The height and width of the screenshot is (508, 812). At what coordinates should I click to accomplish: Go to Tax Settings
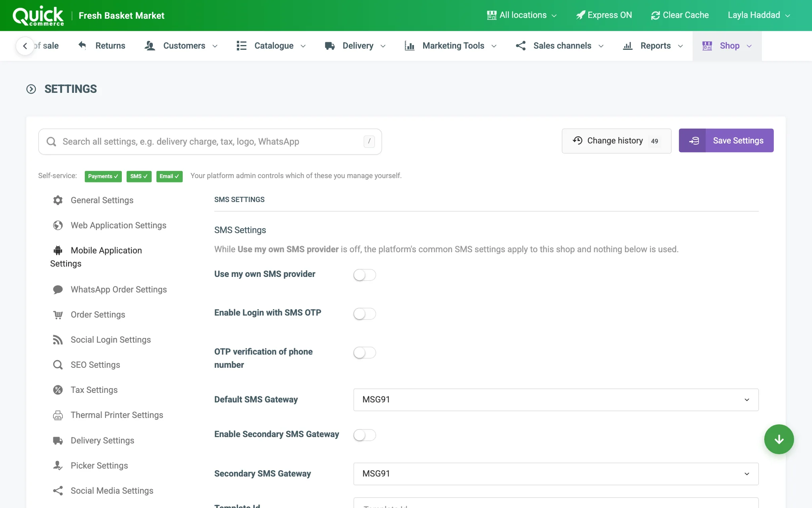(x=86, y=390)
